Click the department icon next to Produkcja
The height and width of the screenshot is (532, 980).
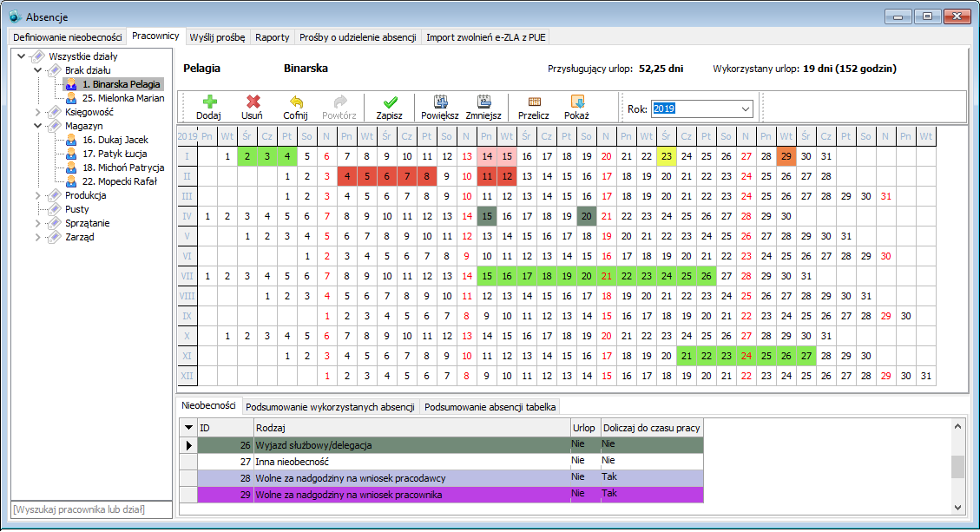tap(55, 195)
